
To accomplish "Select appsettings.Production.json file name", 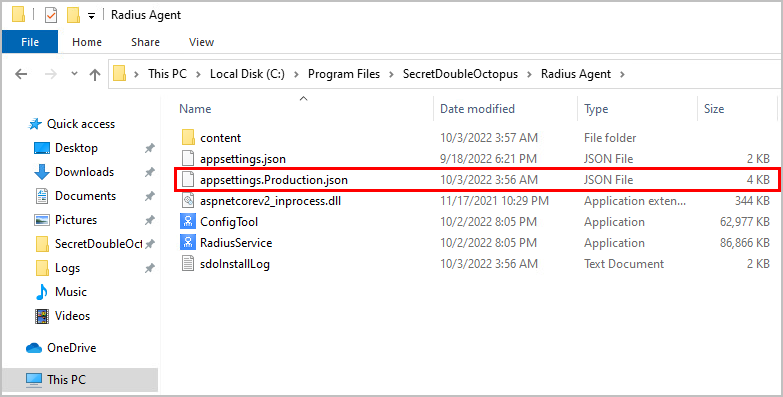I will tap(274, 180).
